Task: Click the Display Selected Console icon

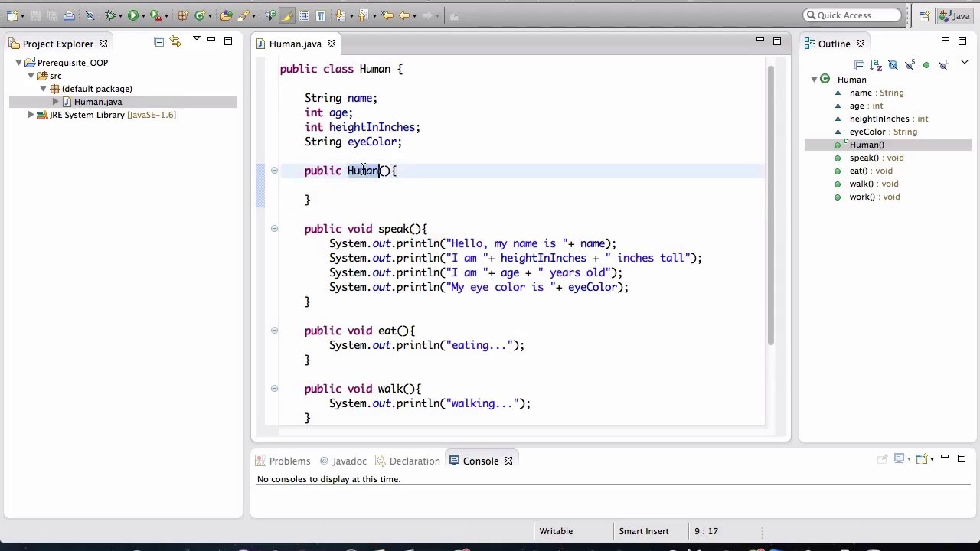Action: 900,458
